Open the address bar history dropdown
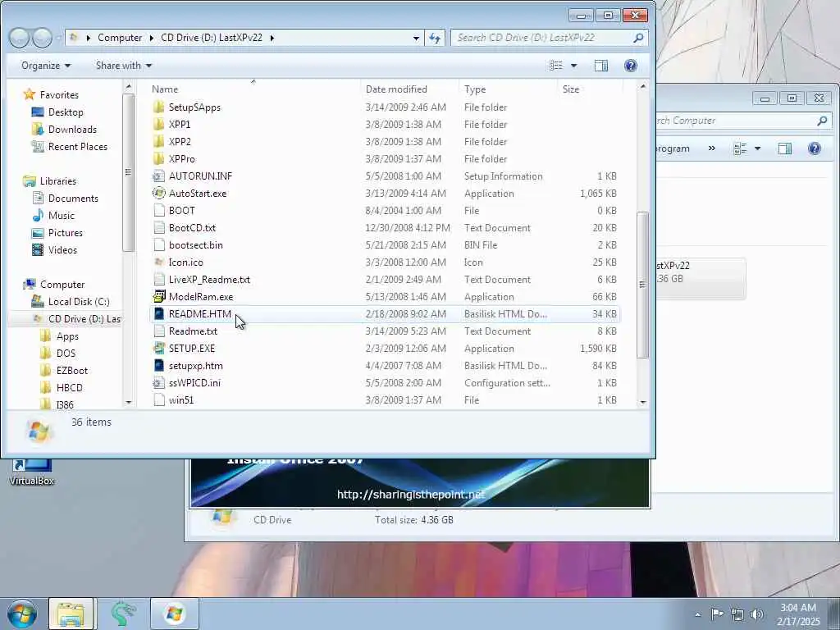Viewport: 840px width, 630px height. 416,38
